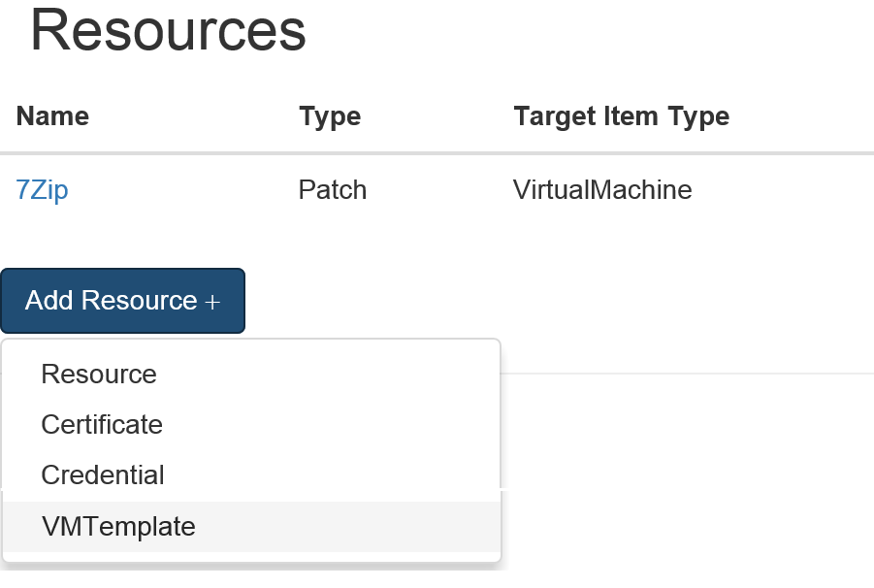Click the Target Item Type header
Viewport: 874px width, 588px height.
click(621, 116)
